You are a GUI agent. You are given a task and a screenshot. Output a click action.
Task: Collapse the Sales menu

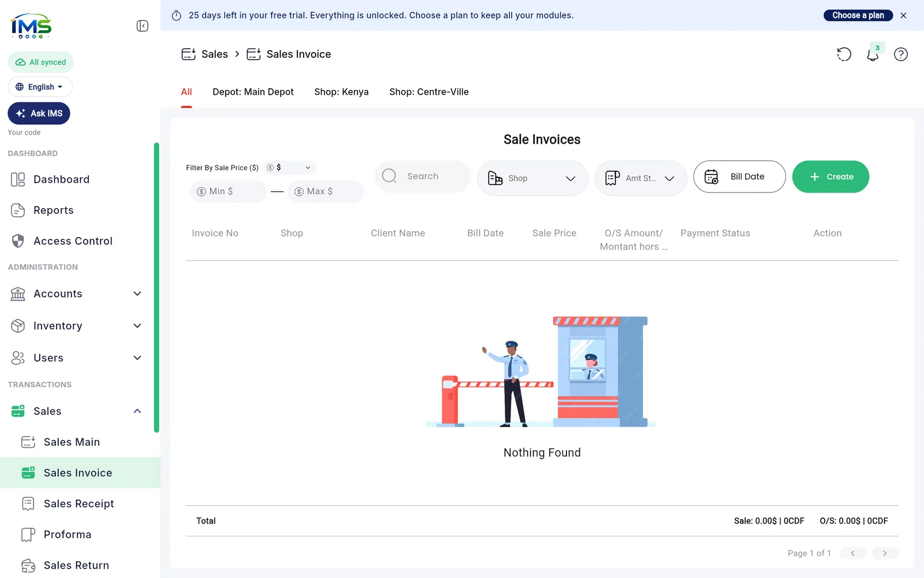[137, 412]
